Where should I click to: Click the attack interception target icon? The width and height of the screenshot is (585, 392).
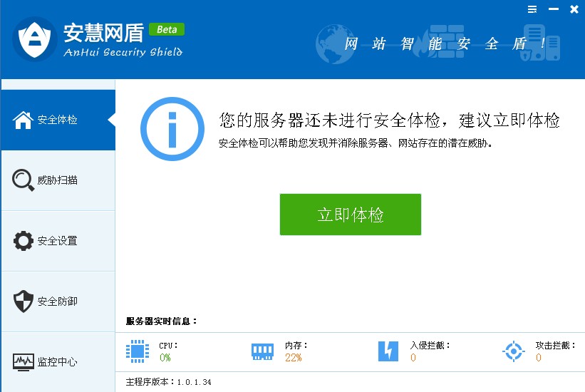click(514, 351)
